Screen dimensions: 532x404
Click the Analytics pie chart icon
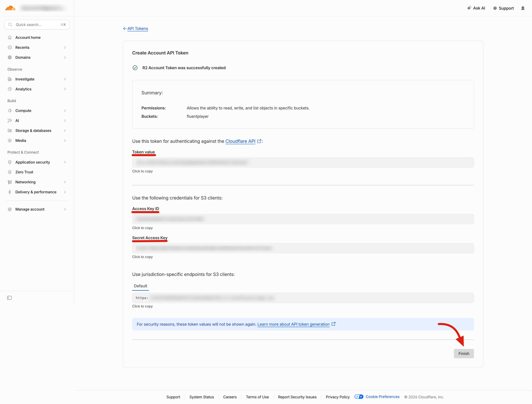10,89
